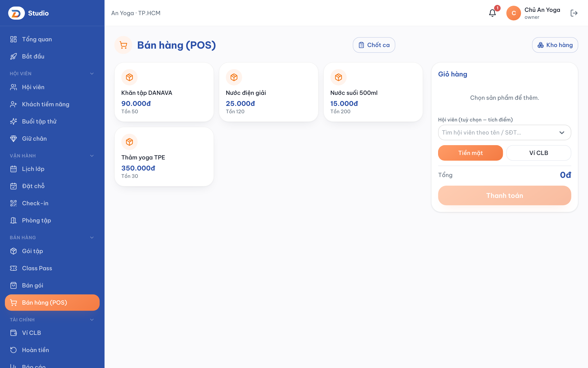This screenshot has width=588, height=368.
Task: Click the Buổi tập thử sparkle icon
Action: [13, 121]
